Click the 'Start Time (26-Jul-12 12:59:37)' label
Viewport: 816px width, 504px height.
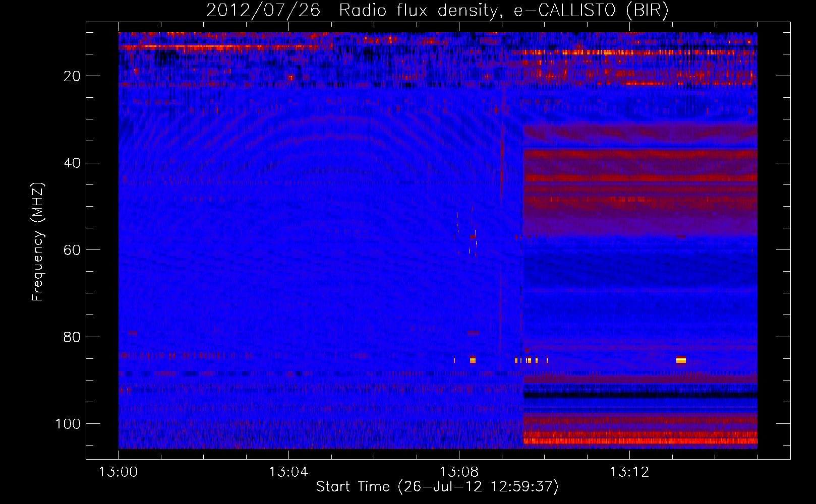point(437,486)
